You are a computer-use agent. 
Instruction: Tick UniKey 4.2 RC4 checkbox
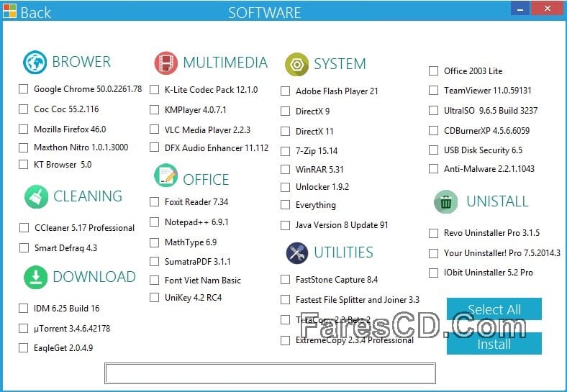pos(155,298)
